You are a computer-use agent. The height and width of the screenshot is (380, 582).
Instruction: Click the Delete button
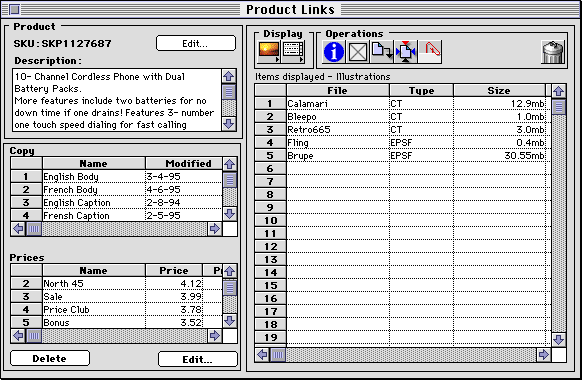(50, 358)
